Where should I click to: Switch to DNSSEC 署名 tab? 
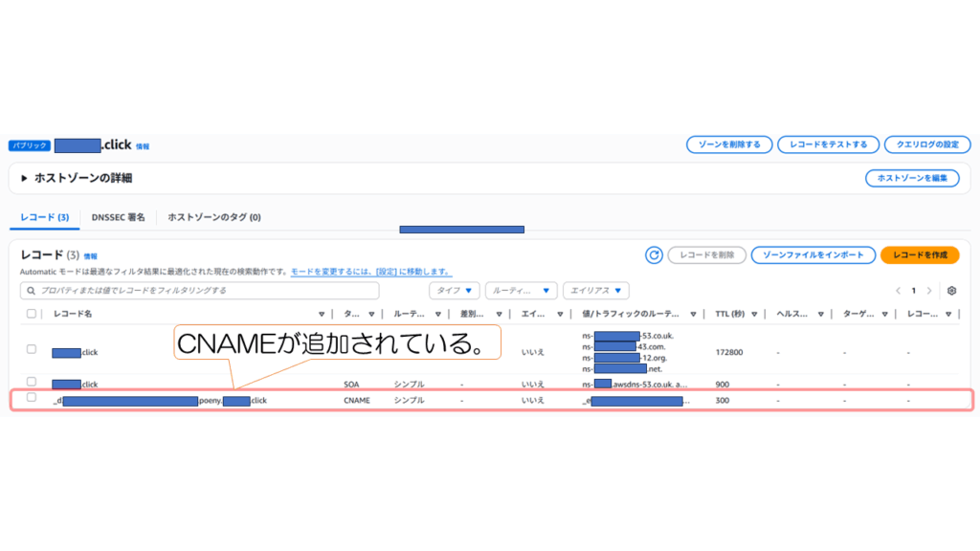pos(119,218)
